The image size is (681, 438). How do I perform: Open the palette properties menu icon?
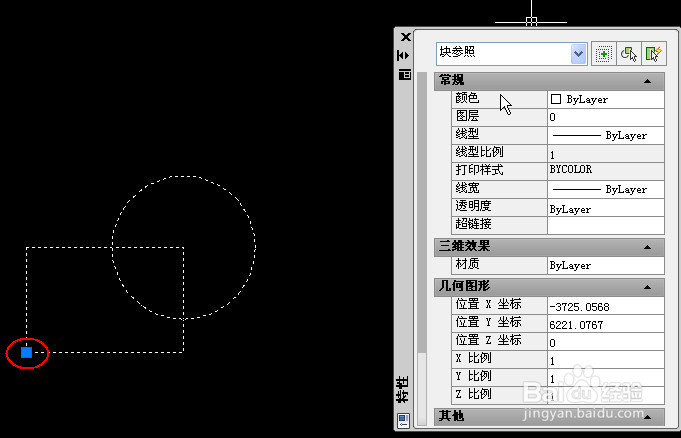point(405,75)
